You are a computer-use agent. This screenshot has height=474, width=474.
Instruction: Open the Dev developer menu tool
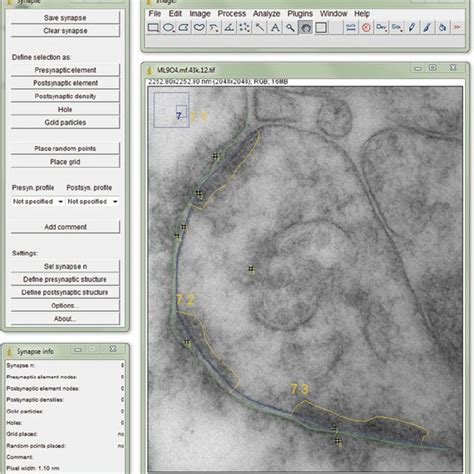pos(381,28)
